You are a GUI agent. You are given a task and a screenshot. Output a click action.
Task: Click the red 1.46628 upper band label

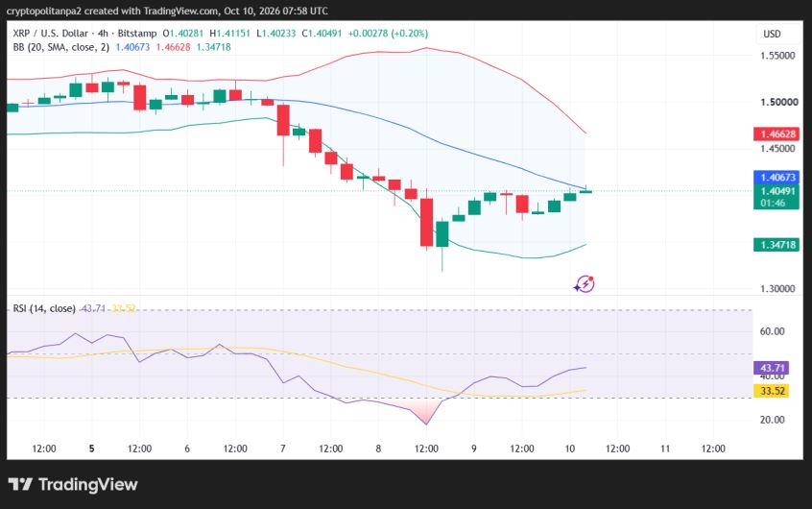point(776,133)
